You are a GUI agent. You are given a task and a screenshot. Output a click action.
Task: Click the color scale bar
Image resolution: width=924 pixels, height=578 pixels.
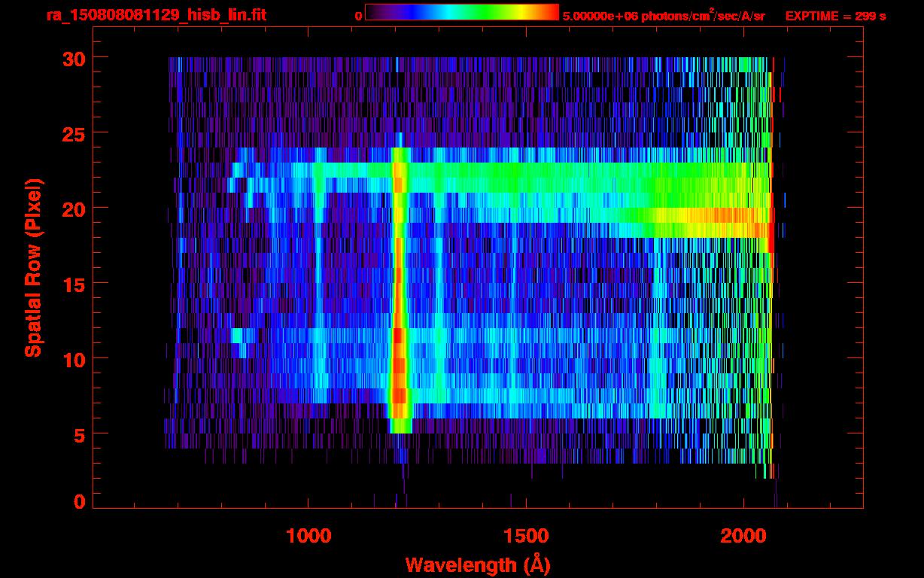point(462,13)
